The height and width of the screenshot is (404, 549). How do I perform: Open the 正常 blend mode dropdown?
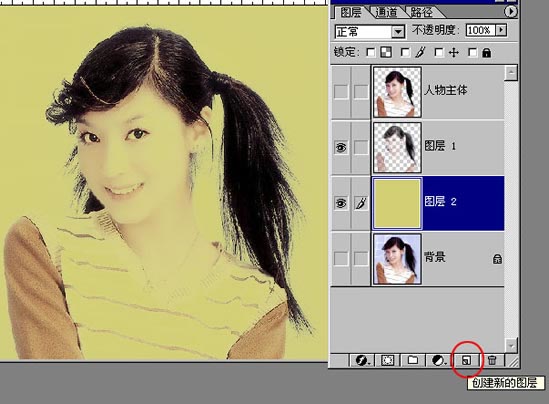click(398, 32)
